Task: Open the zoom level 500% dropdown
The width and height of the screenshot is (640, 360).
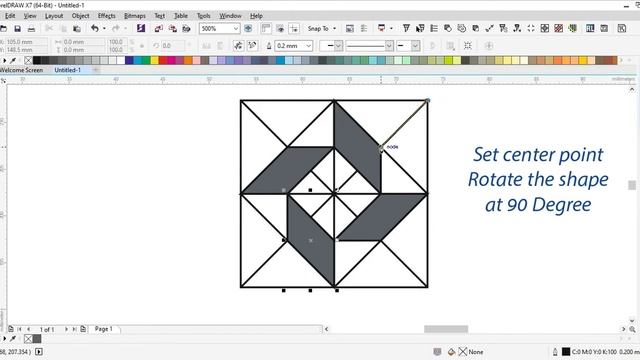Action: (x=236, y=29)
